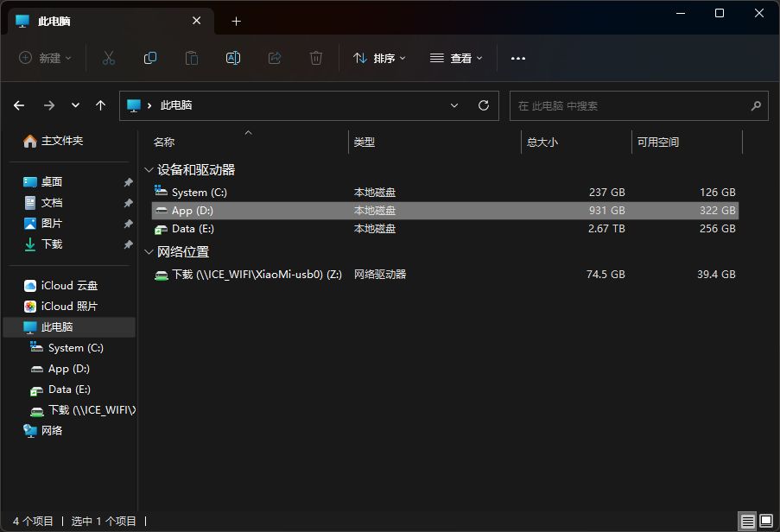Open the See more (...) menu
Screen dimensions: 780x532
click(x=518, y=58)
